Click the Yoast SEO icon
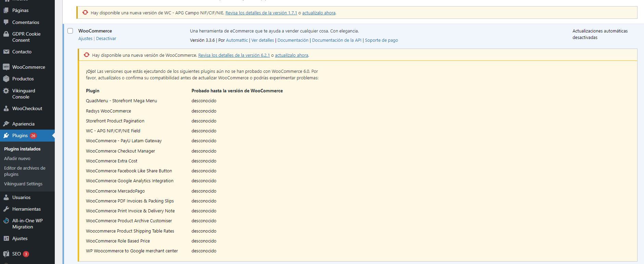The image size is (644, 264). [6, 254]
